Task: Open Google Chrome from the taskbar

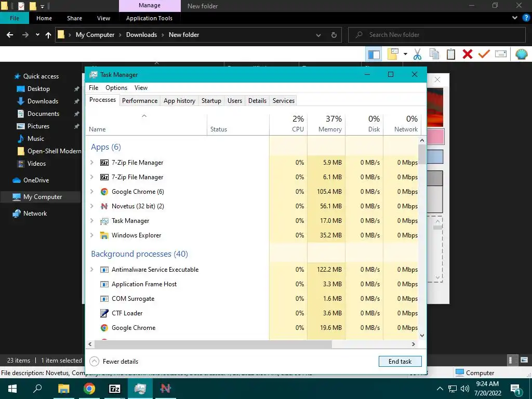Action: click(89, 389)
